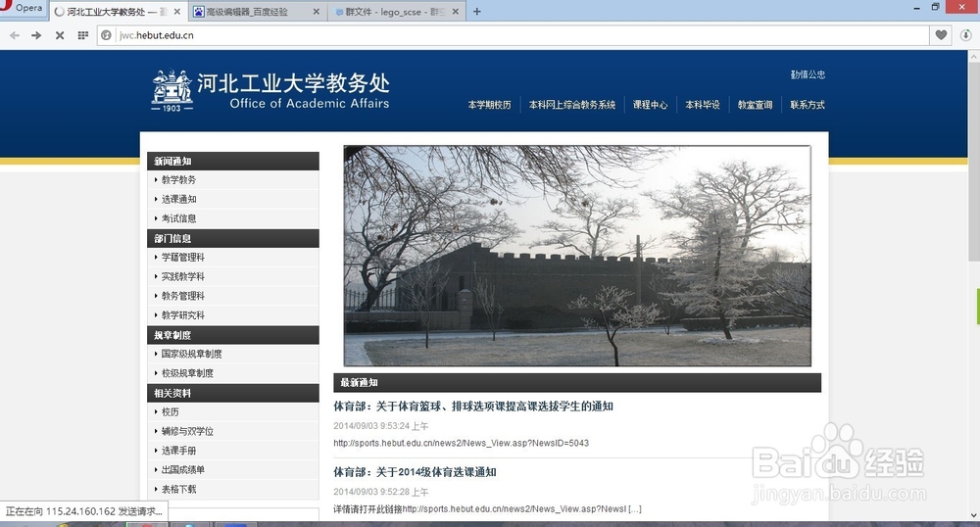Click the 部门信息 section header
Image resolution: width=980 pixels, height=527 pixels.
233,239
